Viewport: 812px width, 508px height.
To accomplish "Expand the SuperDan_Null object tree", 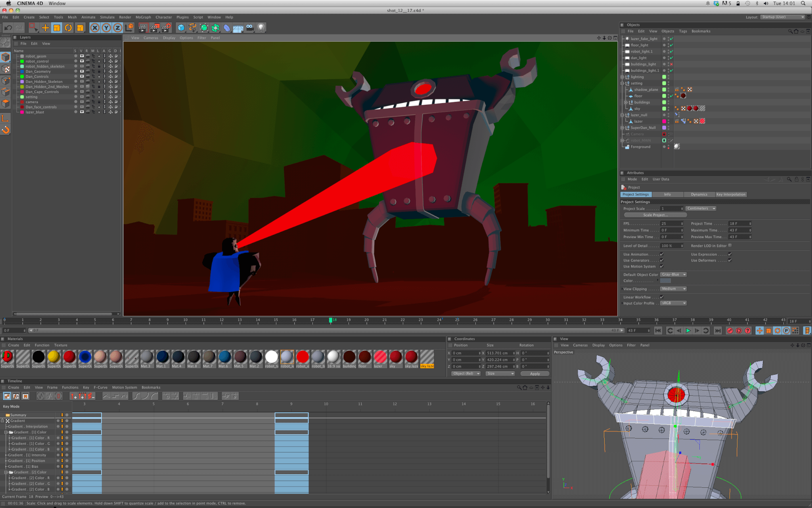I will (x=622, y=128).
